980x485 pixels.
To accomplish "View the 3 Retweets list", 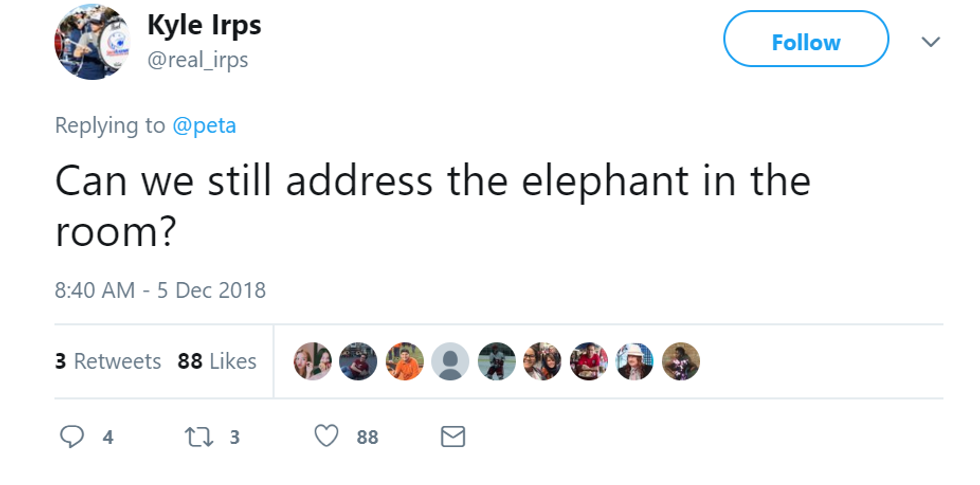I will 108,361.
